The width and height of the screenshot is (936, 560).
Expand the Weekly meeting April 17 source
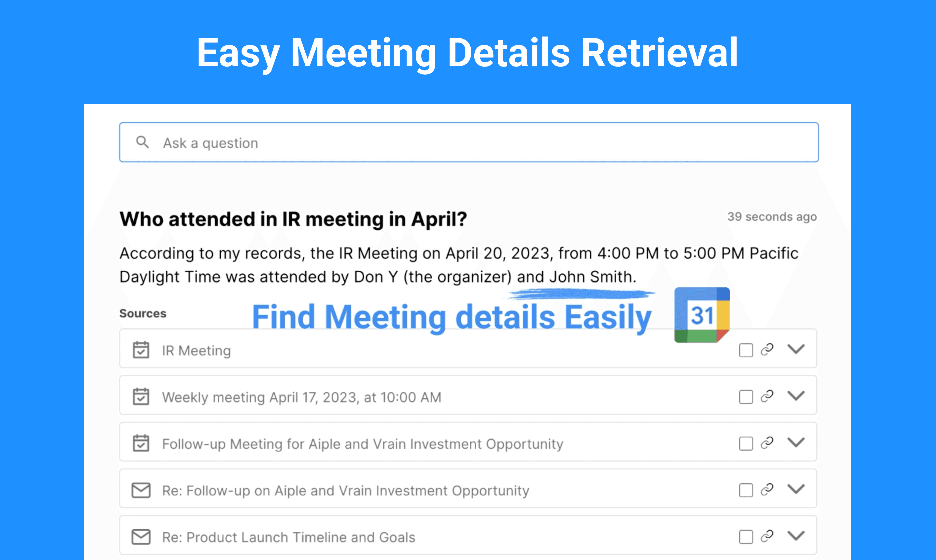point(796,396)
